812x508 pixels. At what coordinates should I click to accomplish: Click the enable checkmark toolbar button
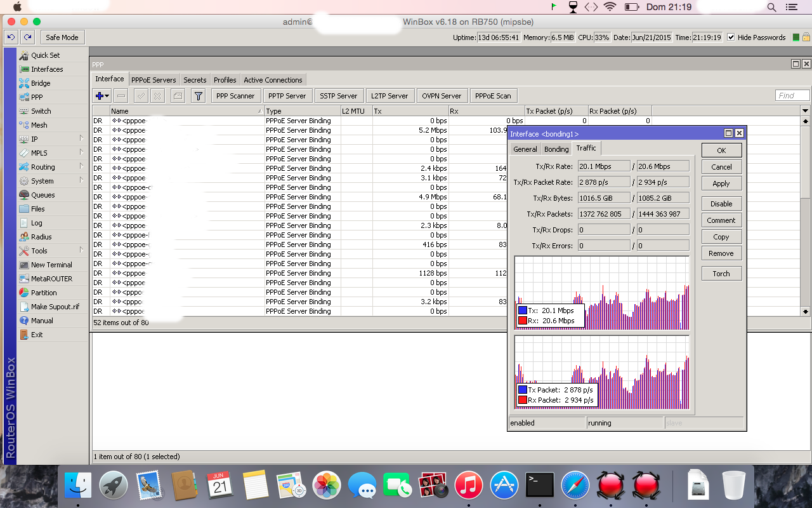[141, 96]
